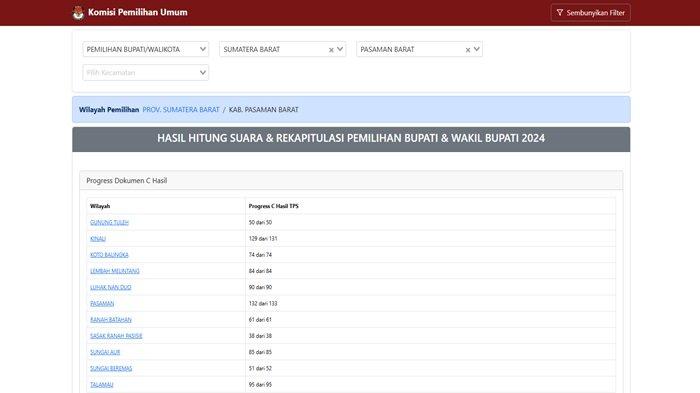The image size is (700, 393).
Task: Open the KOTO BALINGKA district link
Action: pyautogui.click(x=109, y=255)
